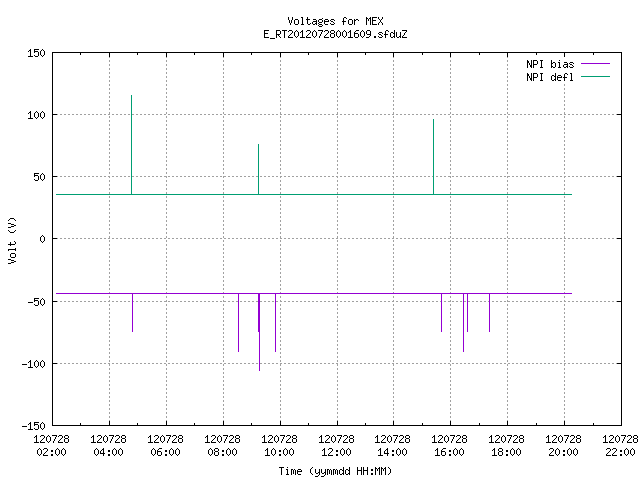Click the y-axis tick label -50
640x480 pixels.
click(x=36, y=302)
